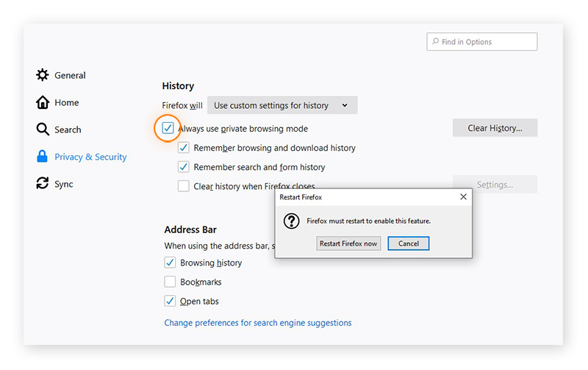588x370 pixels.
Task: Open the Firefox will history dropdown
Action: (x=282, y=105)
